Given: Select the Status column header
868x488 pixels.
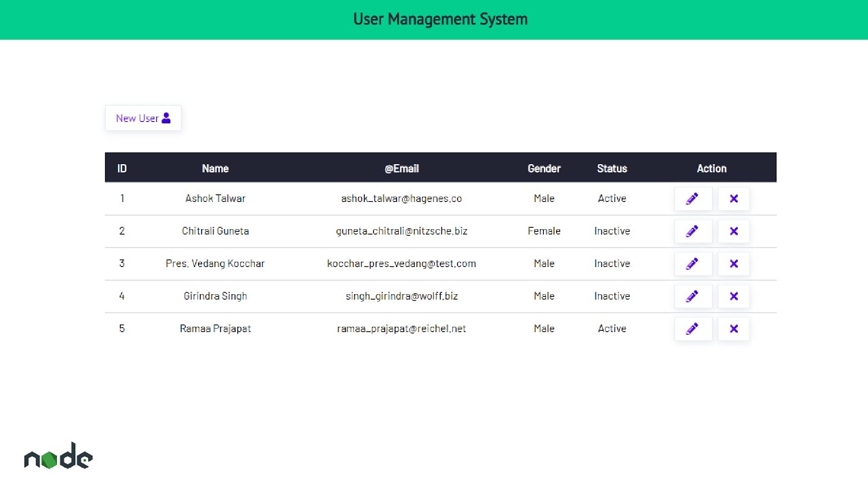Looking at the screenshot, I should (x=612, y=169).
